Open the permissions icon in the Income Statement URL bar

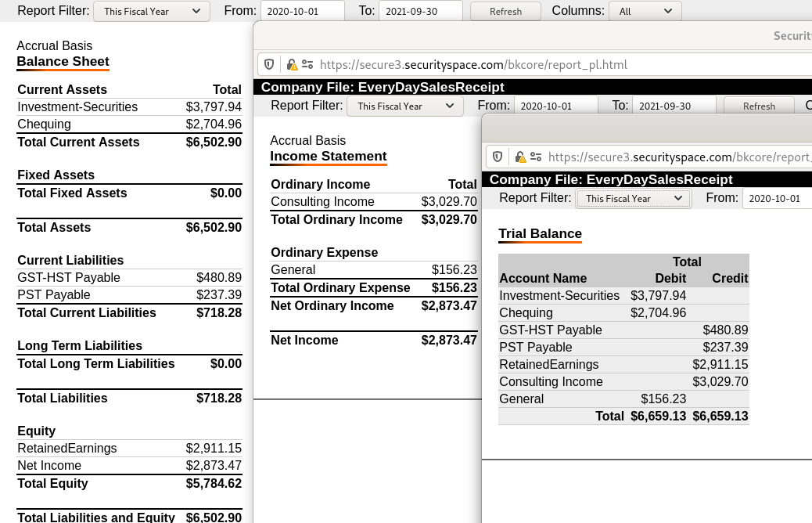(307, 65)
